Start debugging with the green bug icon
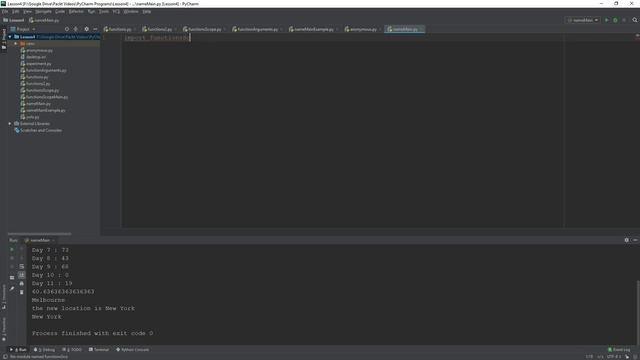 click(x=615, y=20)
